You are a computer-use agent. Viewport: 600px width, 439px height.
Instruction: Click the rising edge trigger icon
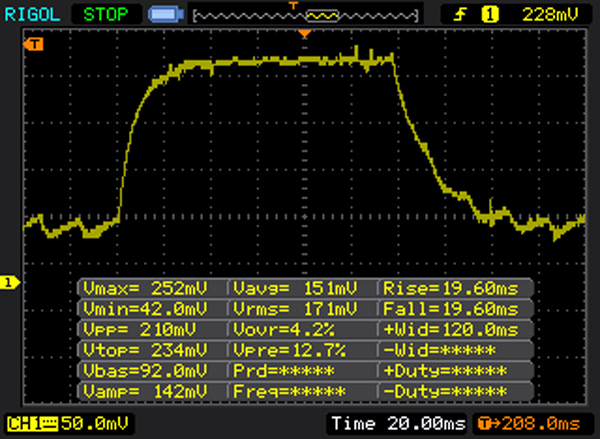[x=460, y=15]
